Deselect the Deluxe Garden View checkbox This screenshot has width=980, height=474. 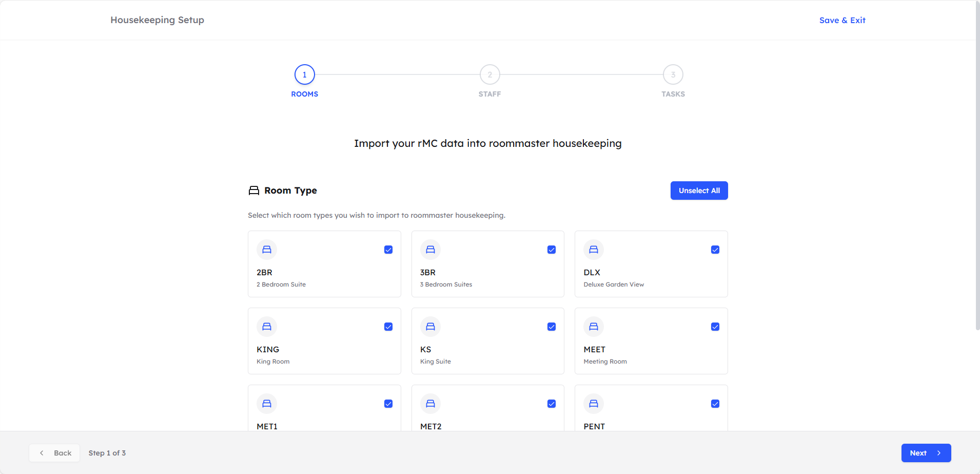tap(715, 250)
